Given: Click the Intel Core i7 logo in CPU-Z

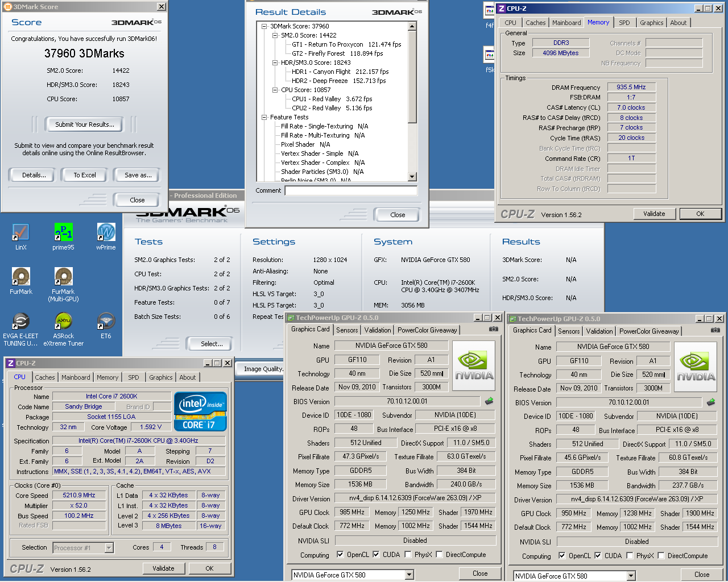Looking at the screenshot, I should pyautogui.click(x=200, y=411).
